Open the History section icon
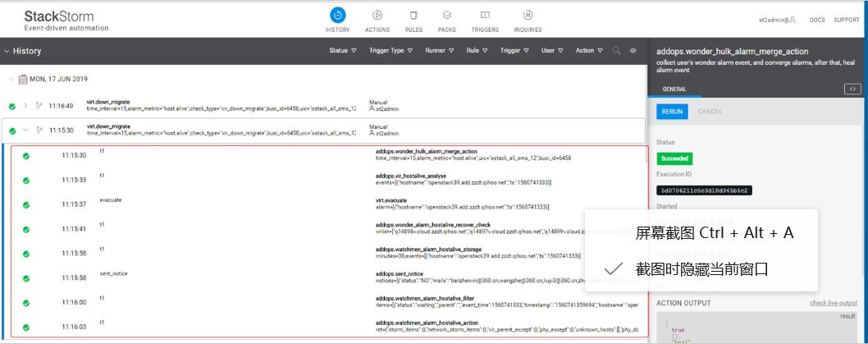This screenshot has width=868, height=344. pyautogui.click(x=338, y=15)
